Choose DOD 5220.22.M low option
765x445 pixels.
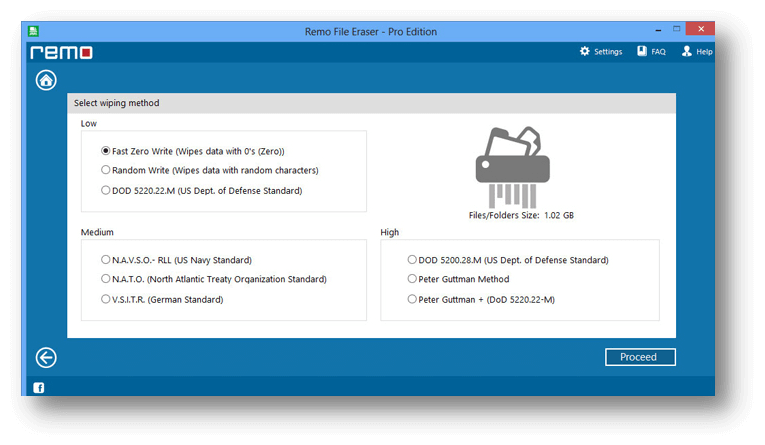[201, 191]
